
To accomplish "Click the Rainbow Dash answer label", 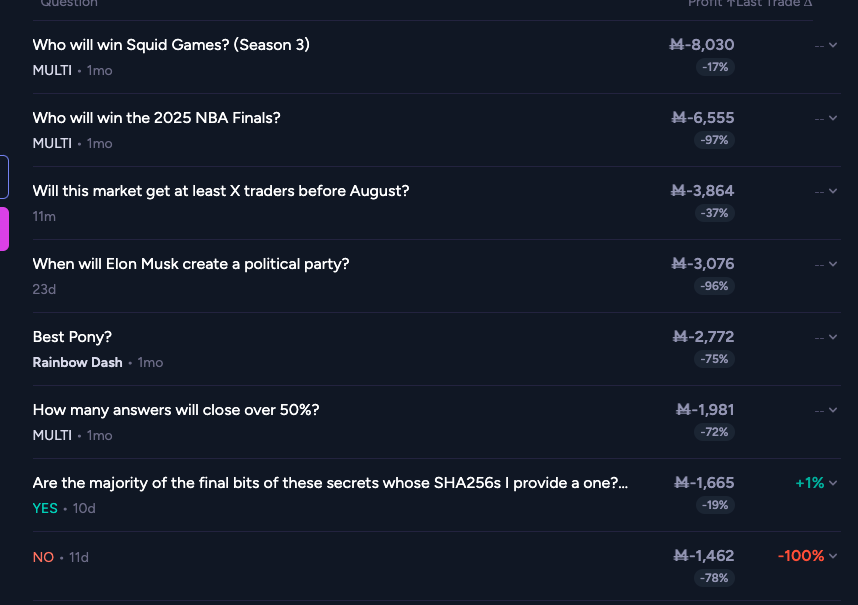I will point(77,363).
